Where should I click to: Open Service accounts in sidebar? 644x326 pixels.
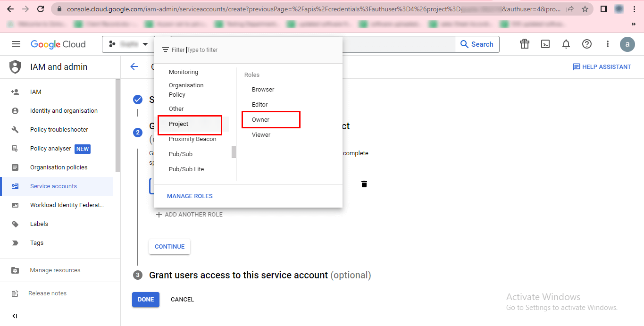tap(53, 186)
